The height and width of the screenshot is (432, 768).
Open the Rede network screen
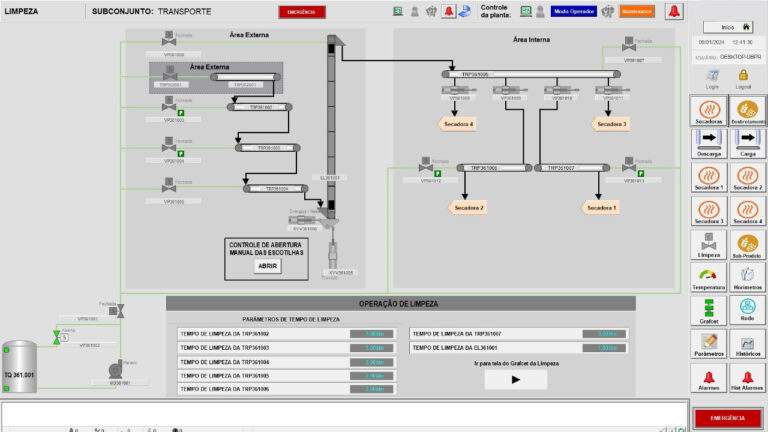point(747,311)
